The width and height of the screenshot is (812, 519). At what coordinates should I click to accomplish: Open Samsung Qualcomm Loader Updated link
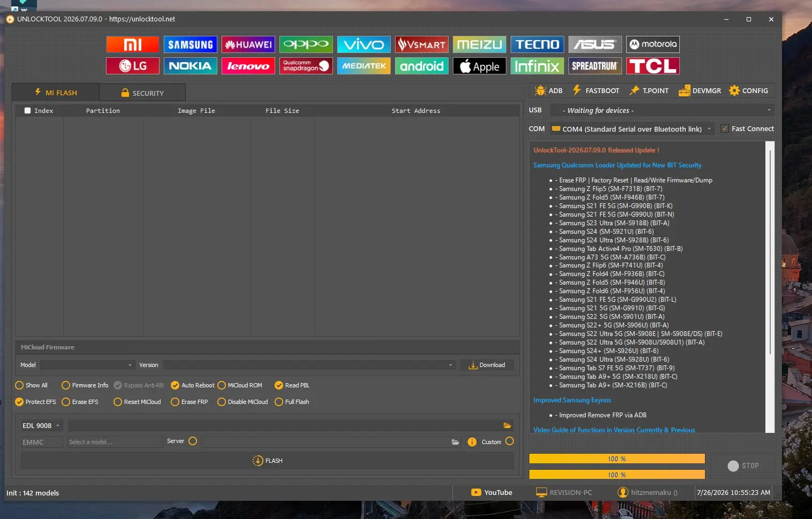click(617, 165)
